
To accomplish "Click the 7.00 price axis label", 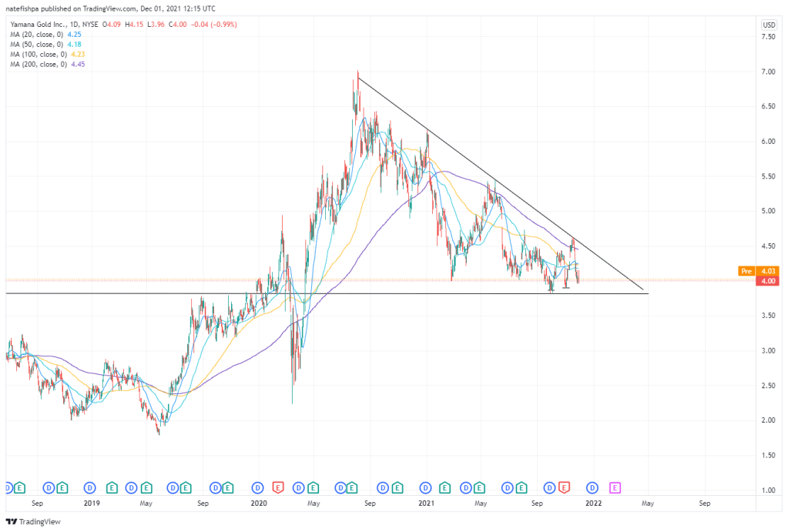I will click(x=768, y=72).
